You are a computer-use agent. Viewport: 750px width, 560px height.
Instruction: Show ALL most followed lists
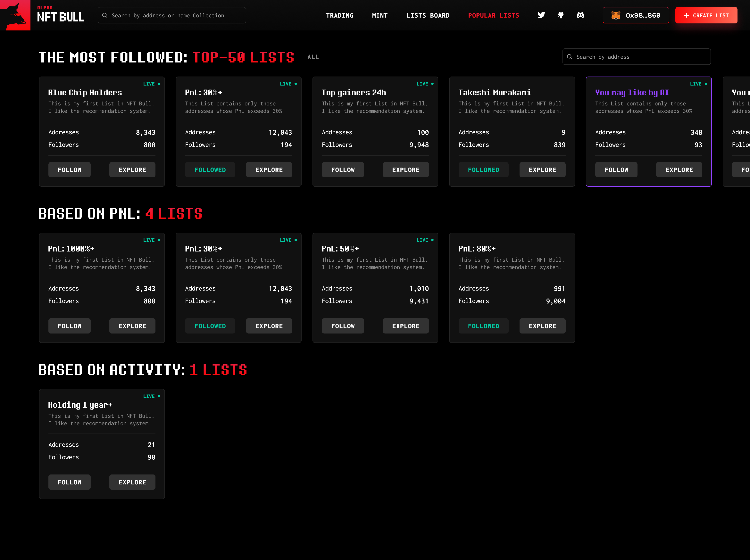click(313, 57)
